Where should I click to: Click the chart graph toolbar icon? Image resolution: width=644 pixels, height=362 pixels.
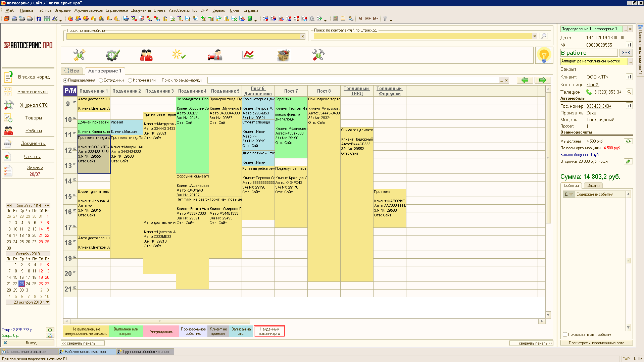(248, 55)
